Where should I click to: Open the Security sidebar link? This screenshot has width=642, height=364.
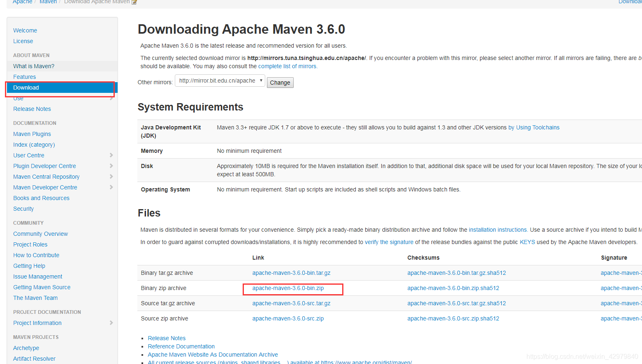tap(23, 209)
